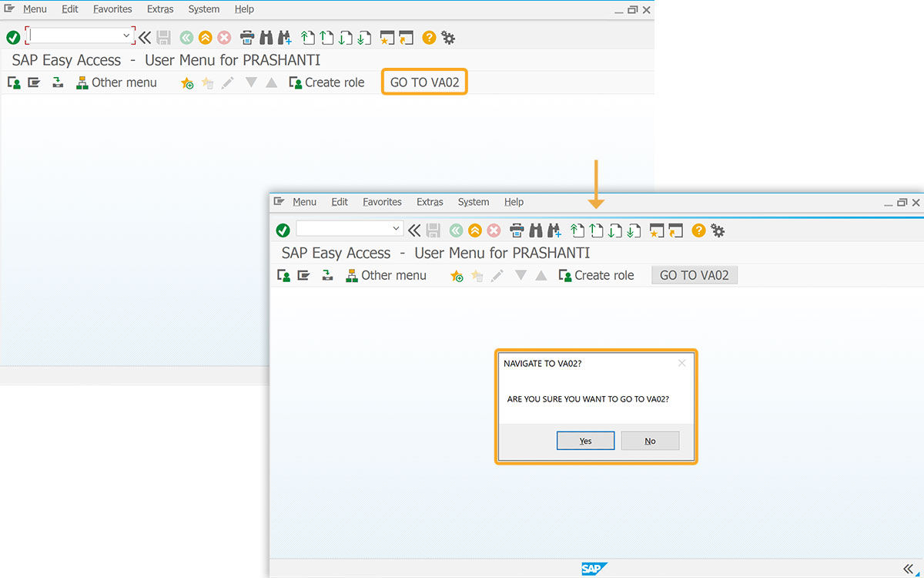Open Favorites menu in back window
This screenshot has width=924, height=578.
tap(112, 9)
